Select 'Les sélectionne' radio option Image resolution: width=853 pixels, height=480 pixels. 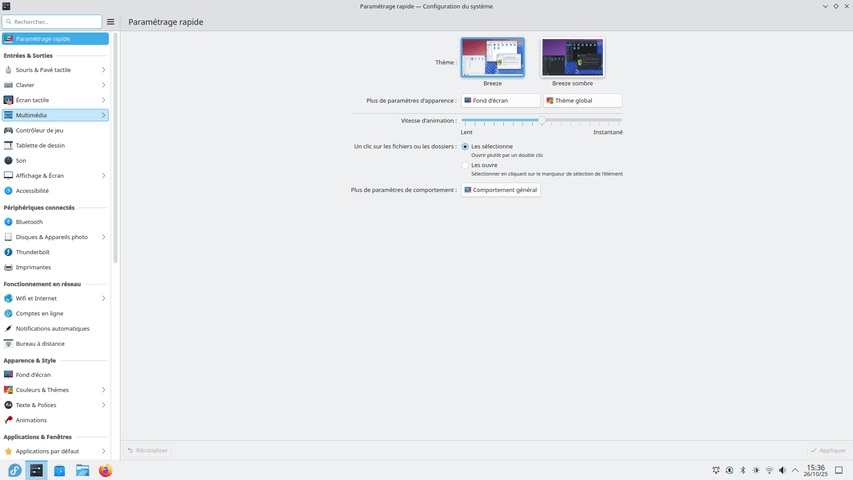pyautogui.click(x=465, y=146)
